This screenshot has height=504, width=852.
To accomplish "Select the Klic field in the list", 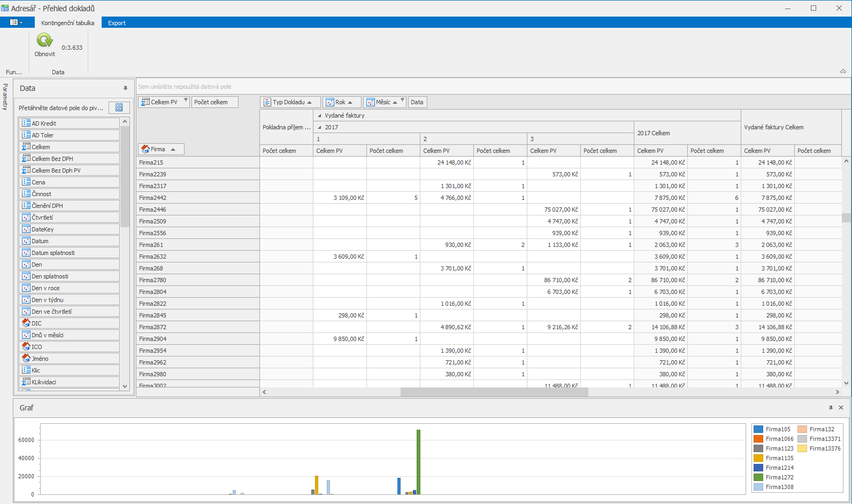I will coord(69,370).
